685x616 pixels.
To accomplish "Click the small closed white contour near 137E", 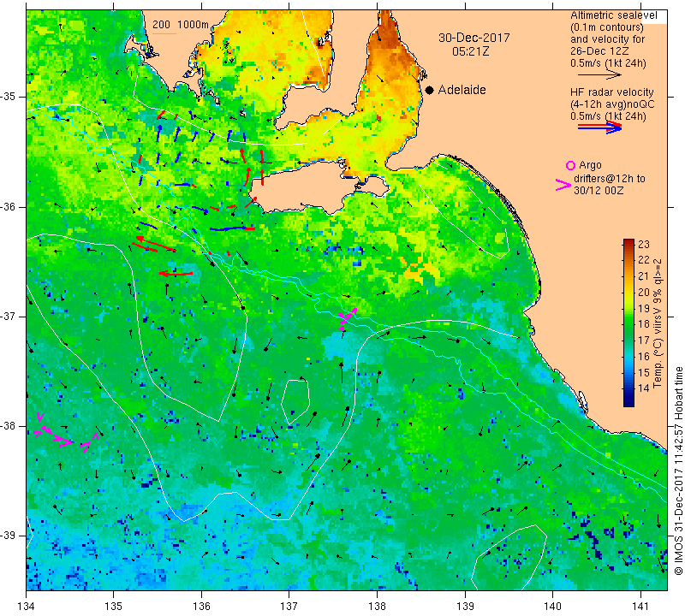I will (295, 401).
